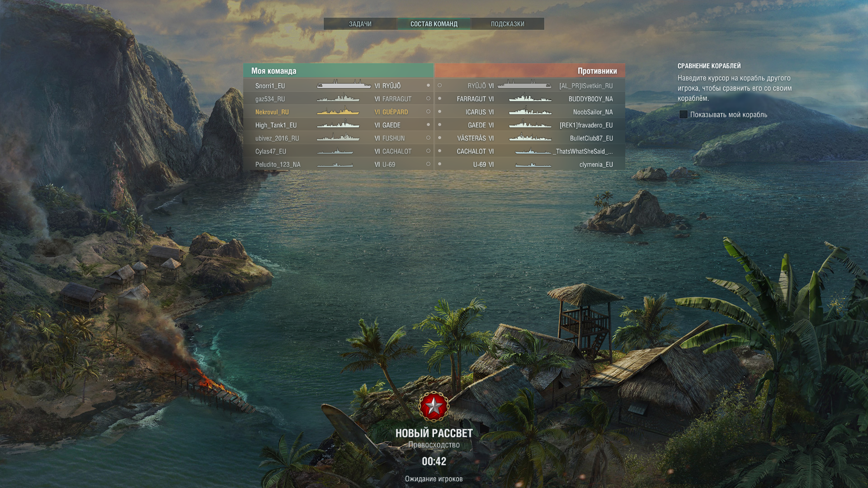Click player name High_Tank1_EU
This screenshot has height=488, width=868.
click(276, 125)
